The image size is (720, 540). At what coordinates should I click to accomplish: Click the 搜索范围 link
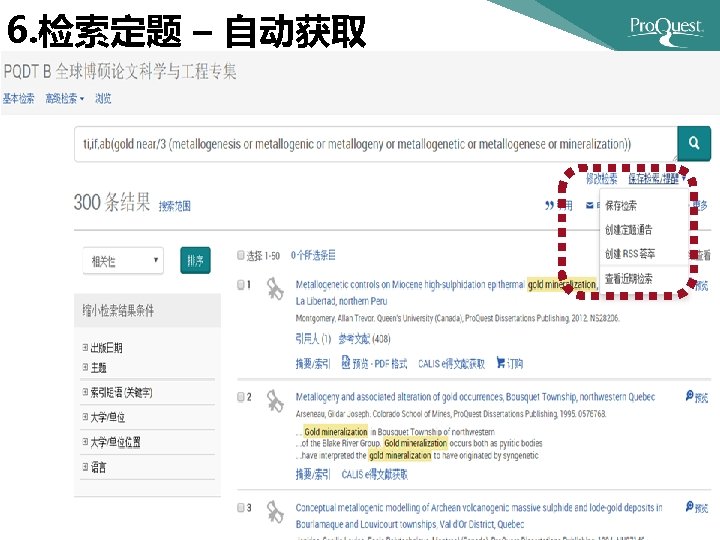coord(174,206)
